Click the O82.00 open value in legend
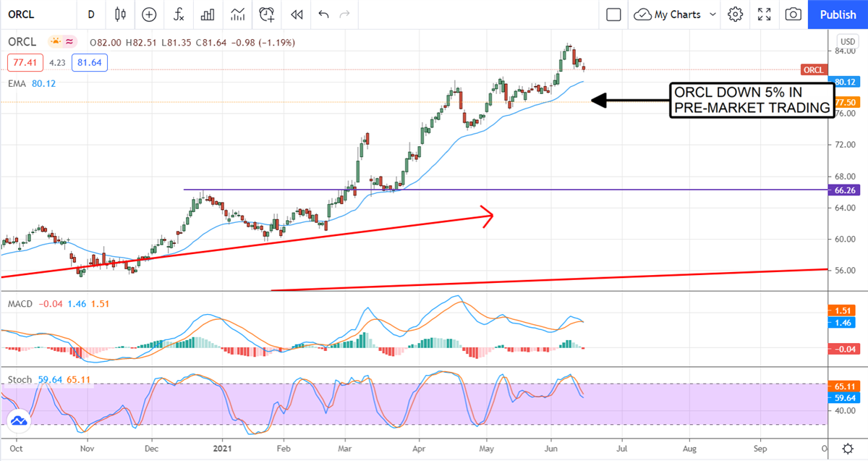This screenshot has width=868, height=461. 106,43
